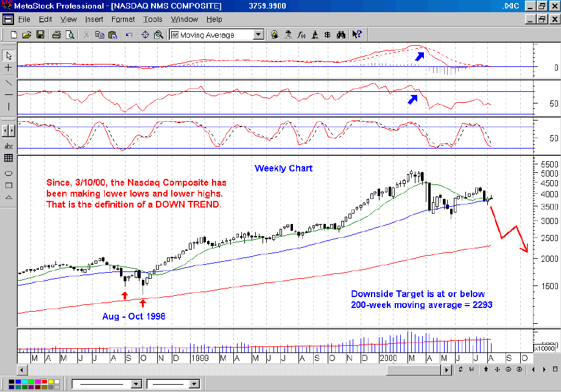The image size is (561, 392).
Task: Select the rectangle drawing tool
Action: (9, 185)
